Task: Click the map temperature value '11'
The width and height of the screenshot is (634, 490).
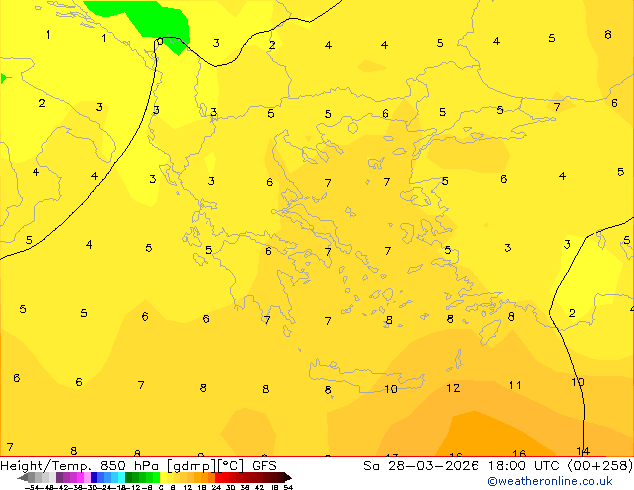Action: pyautogui.click(x=515, y=385)
